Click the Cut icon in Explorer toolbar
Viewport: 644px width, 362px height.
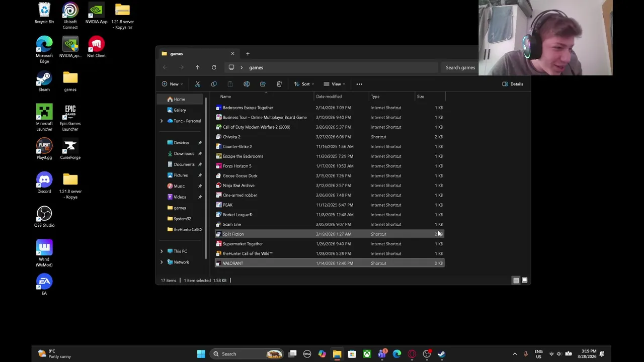[x=198, y=84]
